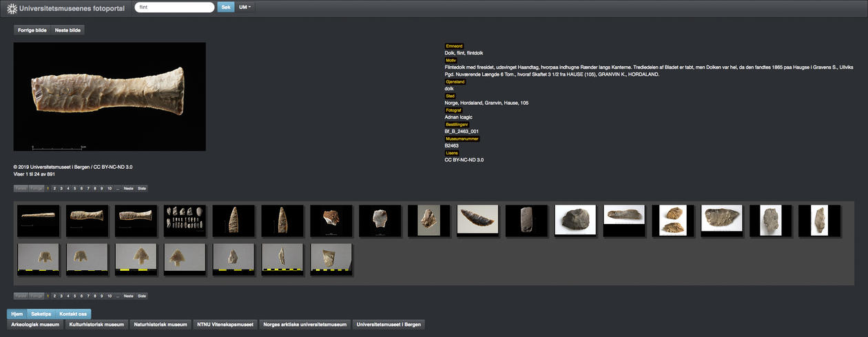Open the curved dark flint sickle thumbnail
Viewport: 868px width, 337px height.
(x=478, y=221)
